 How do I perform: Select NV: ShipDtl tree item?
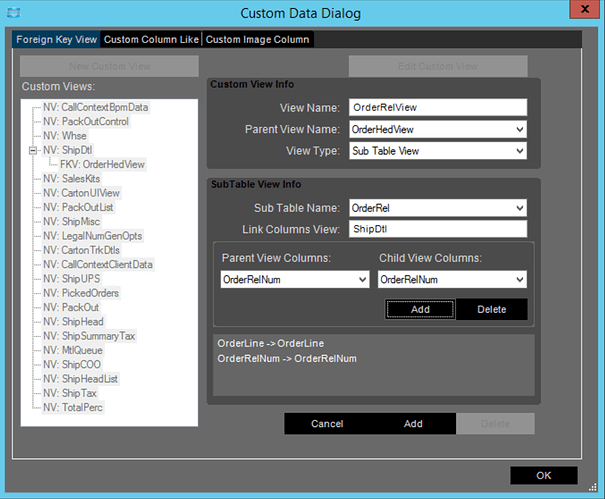[x=68, y=150]
